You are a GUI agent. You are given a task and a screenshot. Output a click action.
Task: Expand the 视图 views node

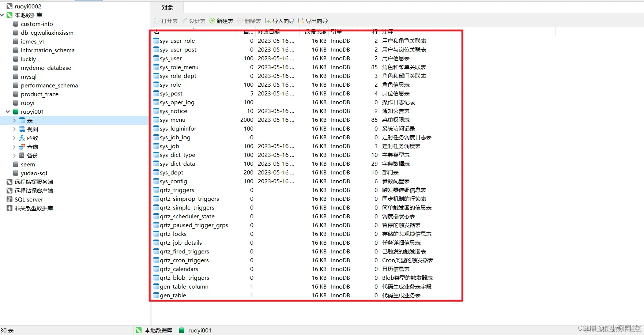tap(14, 129)
